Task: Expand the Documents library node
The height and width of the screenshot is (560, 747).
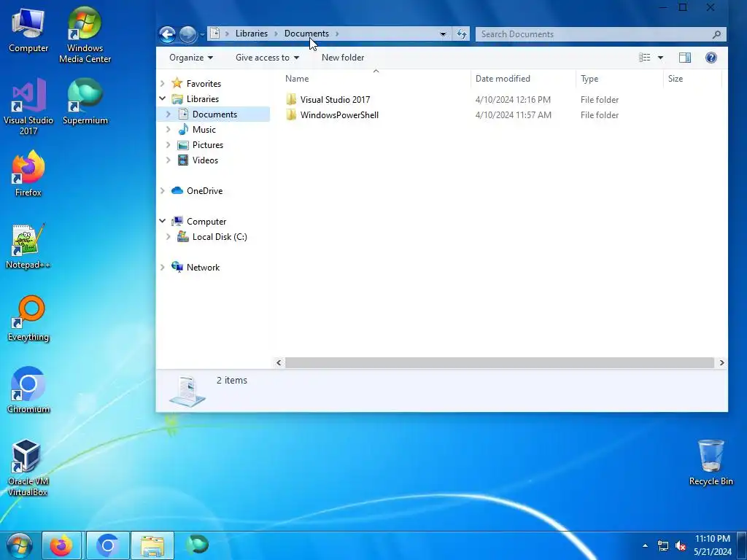Action: (169, 114)
